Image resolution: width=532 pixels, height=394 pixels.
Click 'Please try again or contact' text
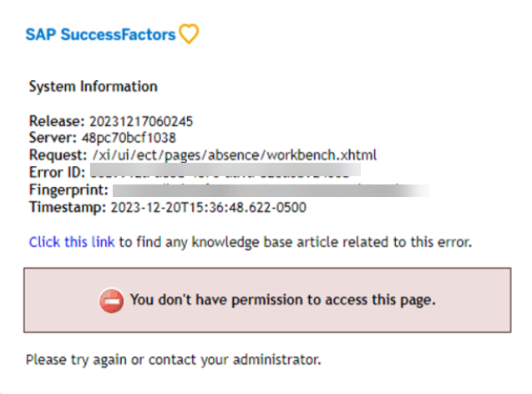coord(111,360)
